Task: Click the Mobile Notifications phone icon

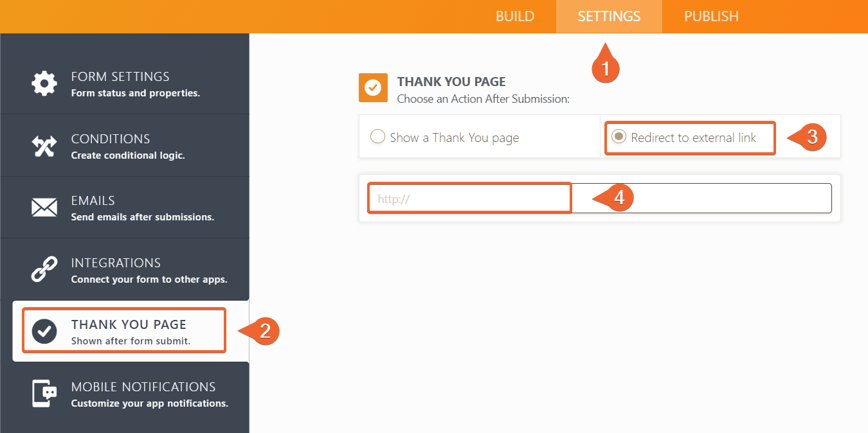Action: (x=44, y=393)
